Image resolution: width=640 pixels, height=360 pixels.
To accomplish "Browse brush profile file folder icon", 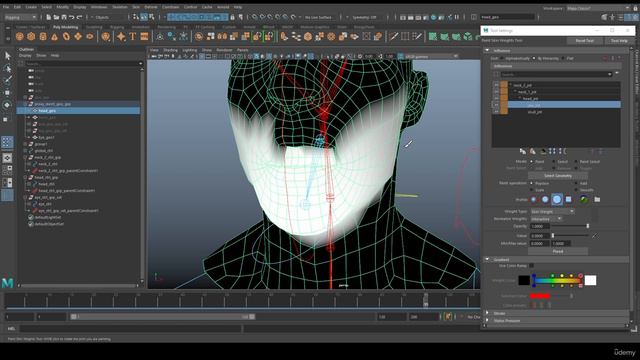I will click(x=597, y=200).
